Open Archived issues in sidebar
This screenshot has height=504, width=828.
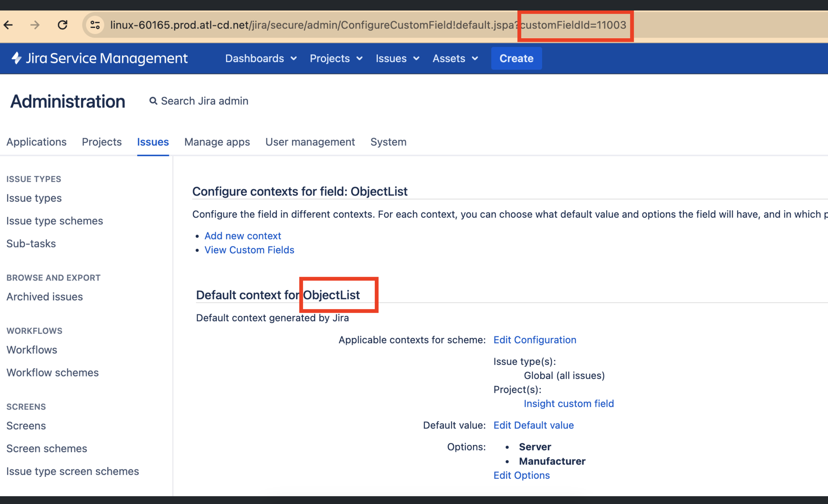point(45,297)
